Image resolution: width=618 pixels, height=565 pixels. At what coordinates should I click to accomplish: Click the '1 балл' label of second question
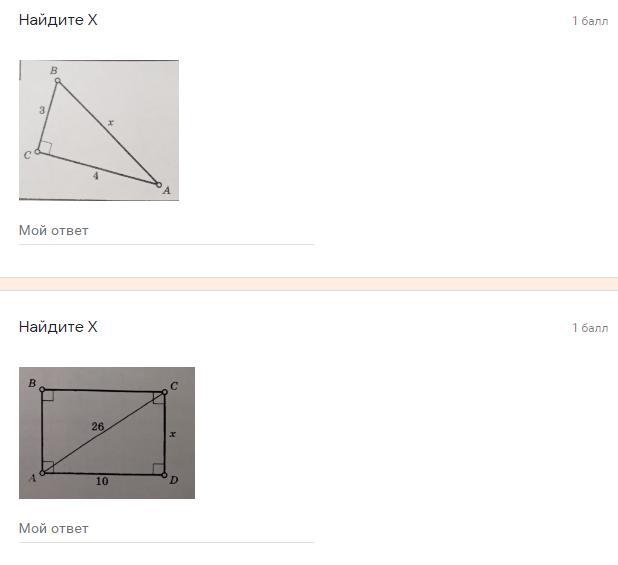(x=590, y=328)
